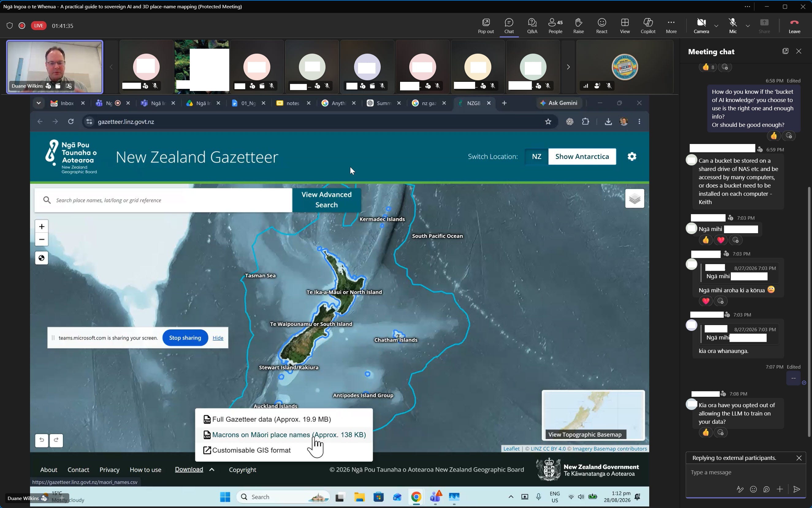This screenshot has height=508, width=812.
Task: Open the Pop out meeting view
Action: [x=486, y=26]
